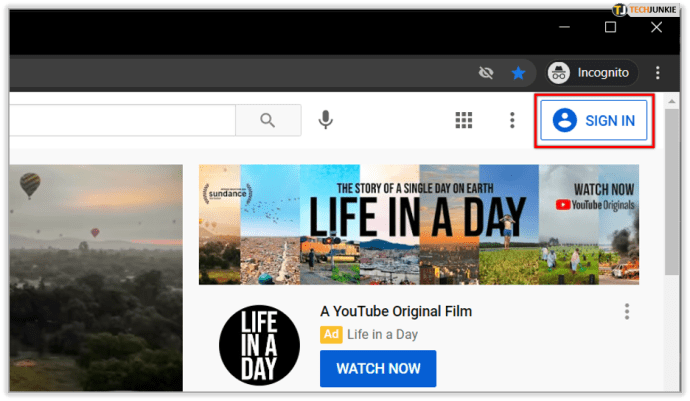The height and width of the screenshot is (401, 690).
Task: Open the A YouTube Original Film title
Action: (x=396, y=311)
